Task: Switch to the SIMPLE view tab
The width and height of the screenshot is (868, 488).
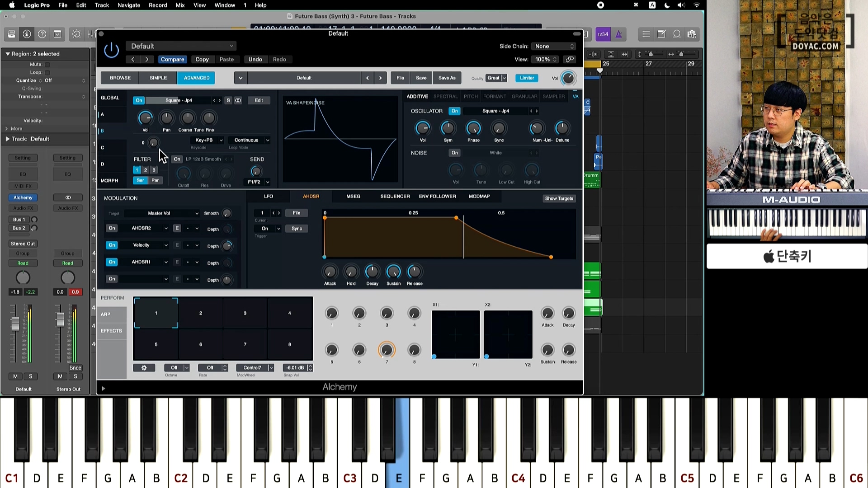Action: pos(158,78)
